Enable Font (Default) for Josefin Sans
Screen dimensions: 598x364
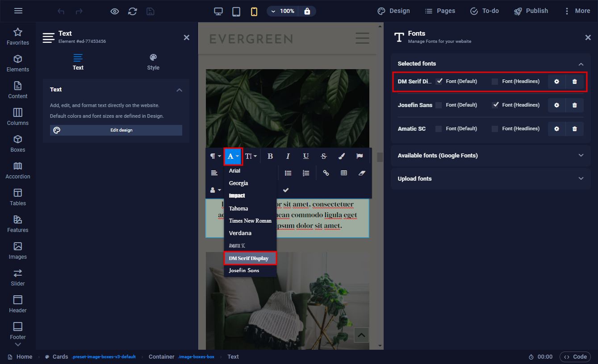[x=439, y=105]
